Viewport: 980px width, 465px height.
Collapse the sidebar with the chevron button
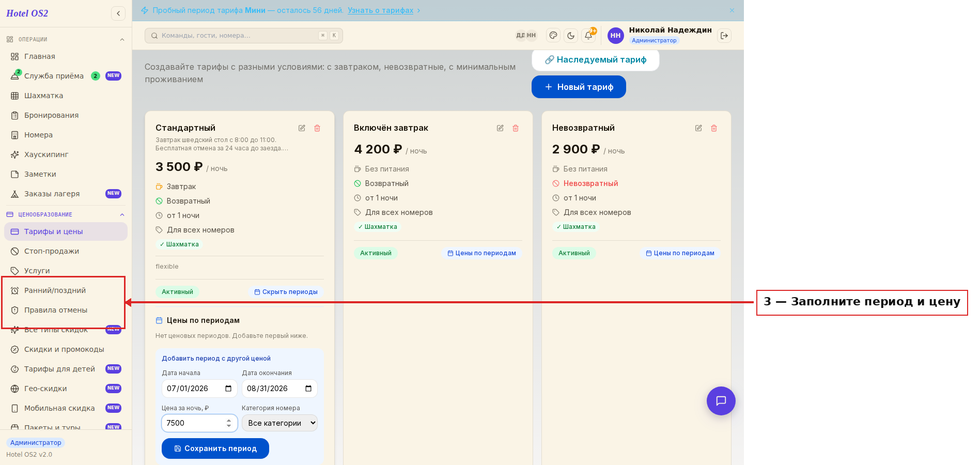pyautogui.click(x=118, y=13)
